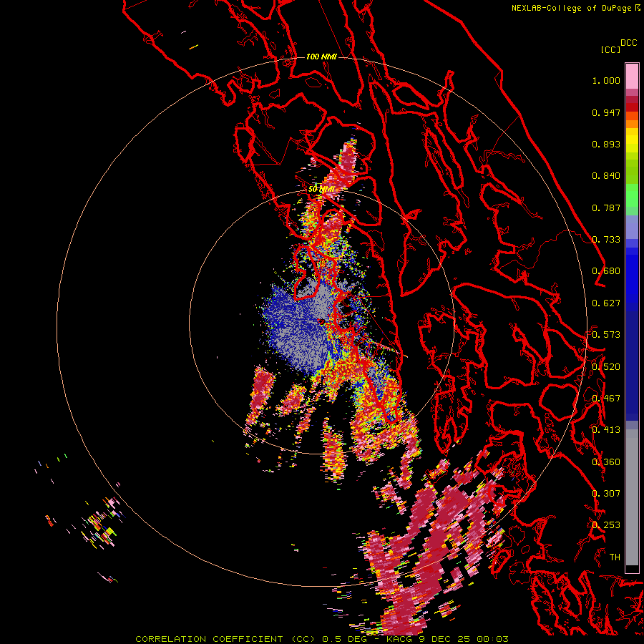Screen dimensions: 644x644
Task: Click the 0.360 legend value
Action: tap(606, 462)
